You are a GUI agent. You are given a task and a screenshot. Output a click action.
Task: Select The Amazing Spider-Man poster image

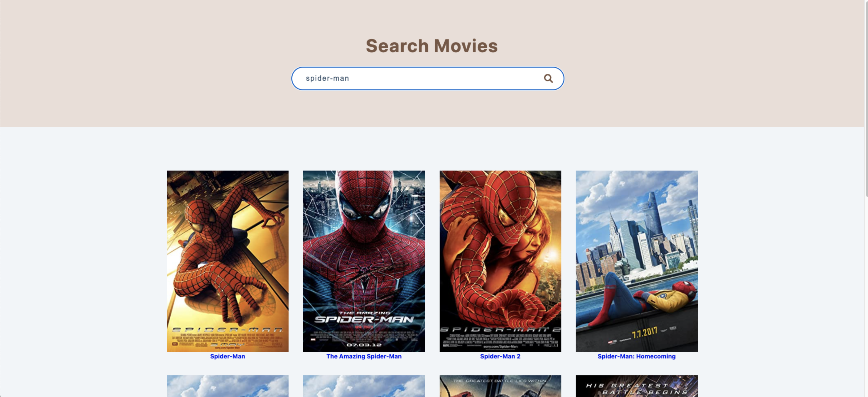click(364, 261)
